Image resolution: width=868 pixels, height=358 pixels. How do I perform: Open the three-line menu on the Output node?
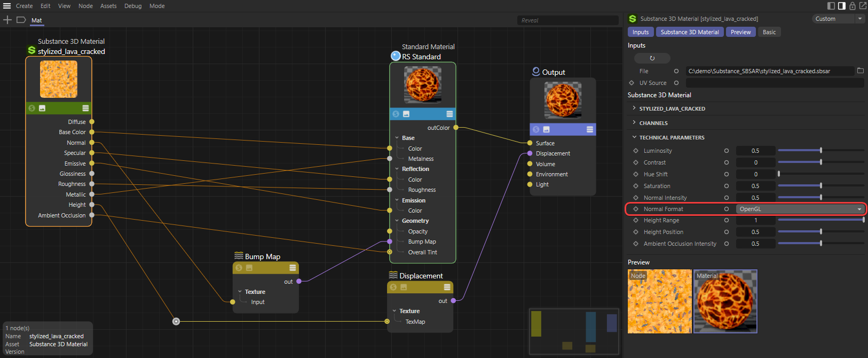click(x=589, y=129)
